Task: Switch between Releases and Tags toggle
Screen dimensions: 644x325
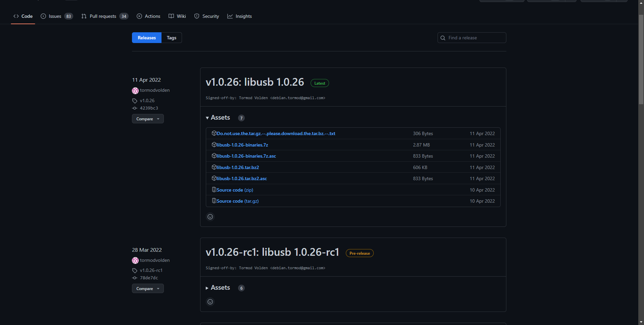Action: (171, 38)
